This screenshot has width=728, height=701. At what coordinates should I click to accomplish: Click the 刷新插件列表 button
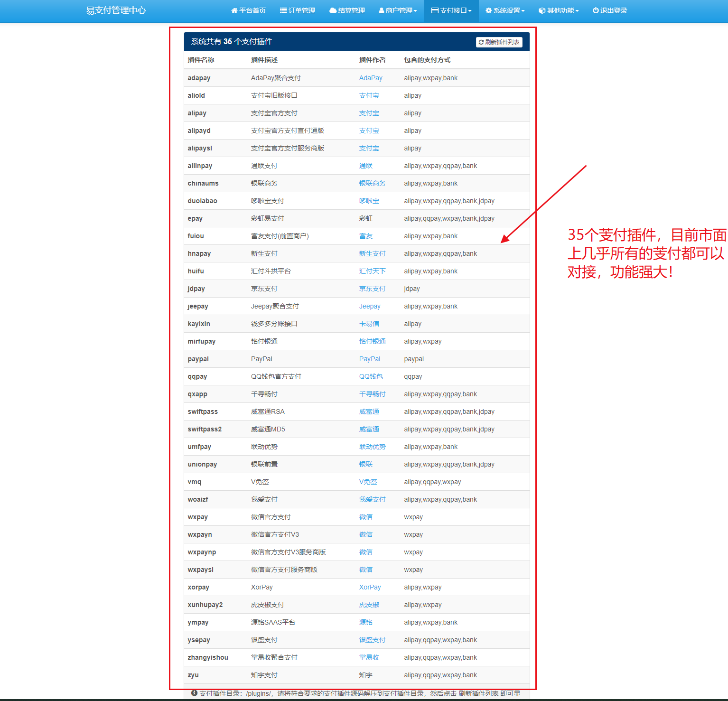point(499,42)
